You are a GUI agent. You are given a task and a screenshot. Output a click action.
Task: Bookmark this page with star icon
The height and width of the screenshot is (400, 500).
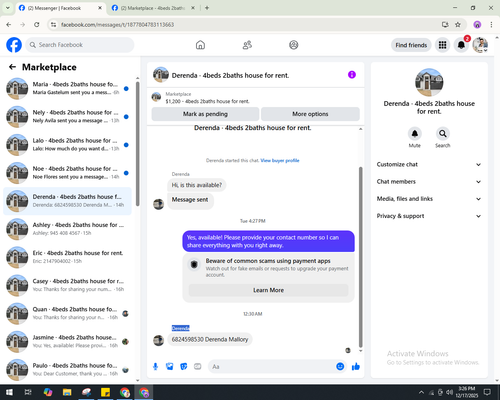click(458, 25)
